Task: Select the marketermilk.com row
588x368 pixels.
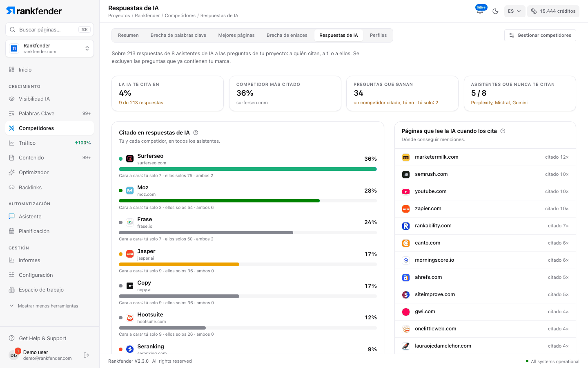Action: point(485,157)
